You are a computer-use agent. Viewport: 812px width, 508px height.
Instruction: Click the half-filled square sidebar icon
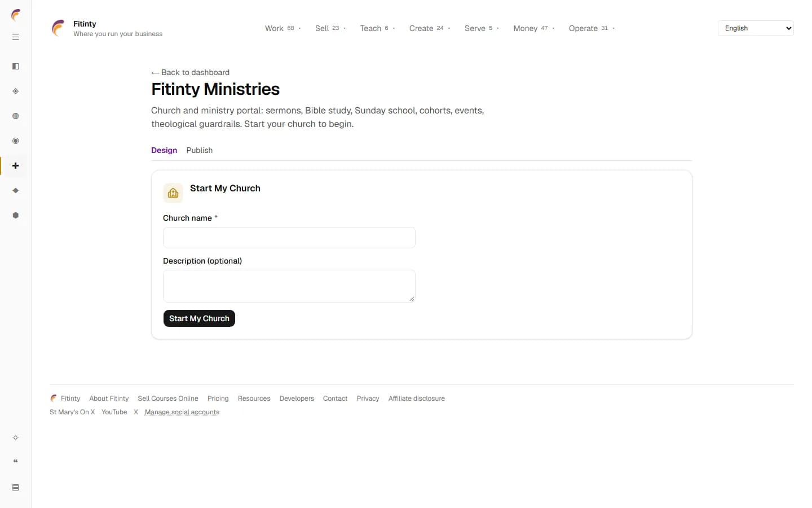16,67
